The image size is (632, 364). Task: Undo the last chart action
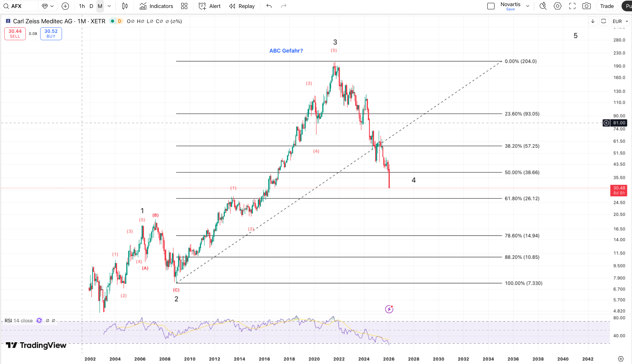pos(269,6)
